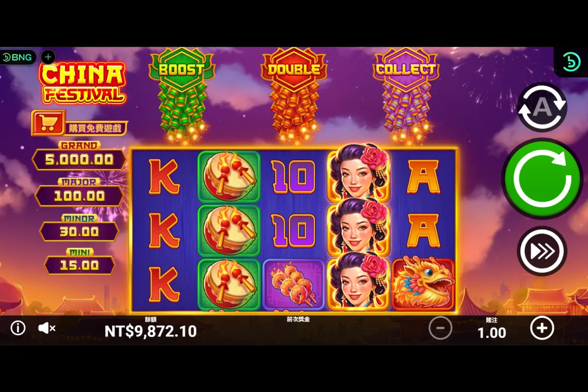This screenshot has height=392, width=588.
Task: Enable autoplay with the A arrows icon
Action: coord(542,107)
